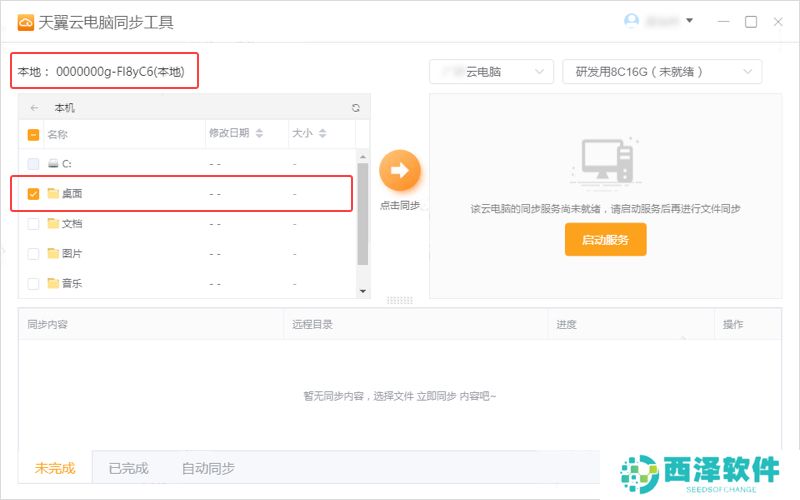Image resolution: width=800 pixels, height=500 pixels.
Task: Click the 启动服务 button
Action: coord(606,239)
